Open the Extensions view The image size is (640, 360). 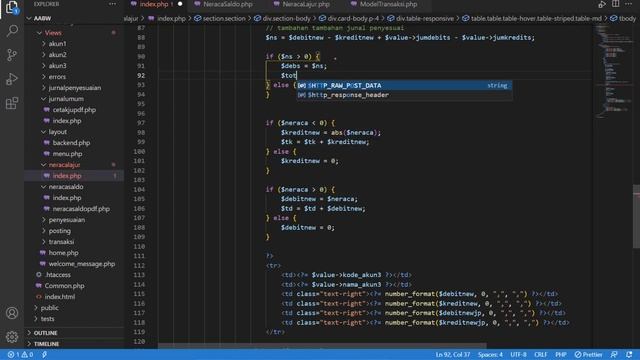point(12,103)
